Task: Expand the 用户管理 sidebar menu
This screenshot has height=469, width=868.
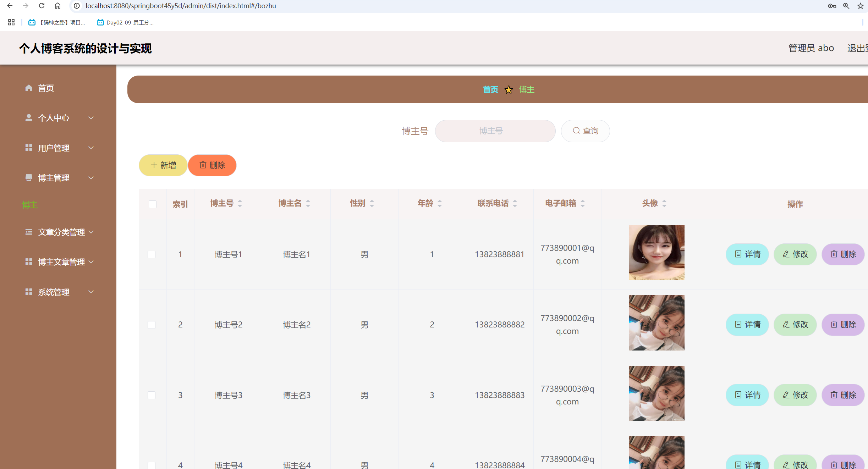Action: pos(59,148)
